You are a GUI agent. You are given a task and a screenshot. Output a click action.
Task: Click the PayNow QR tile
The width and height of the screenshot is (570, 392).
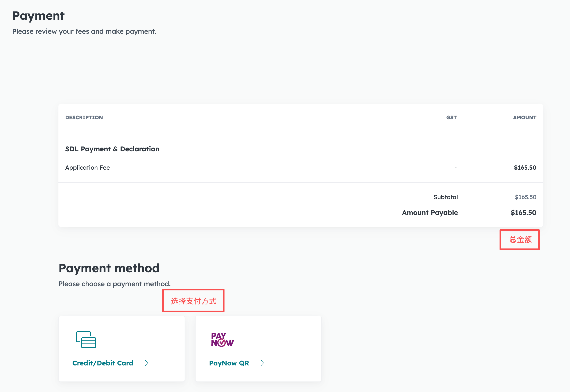(258, 349)
